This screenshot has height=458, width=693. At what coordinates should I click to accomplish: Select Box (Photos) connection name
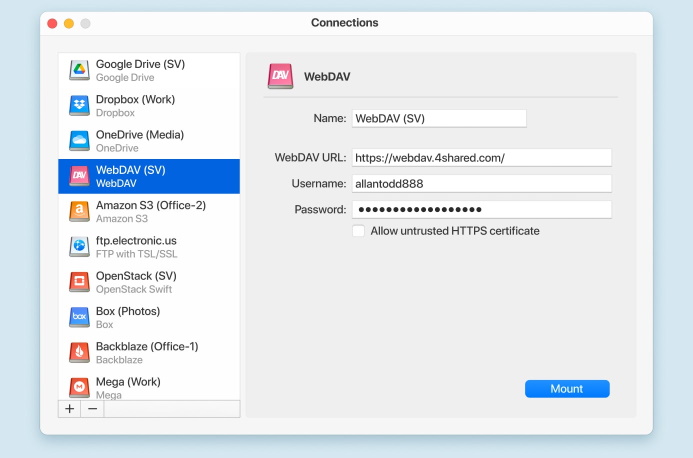(128, 311)
